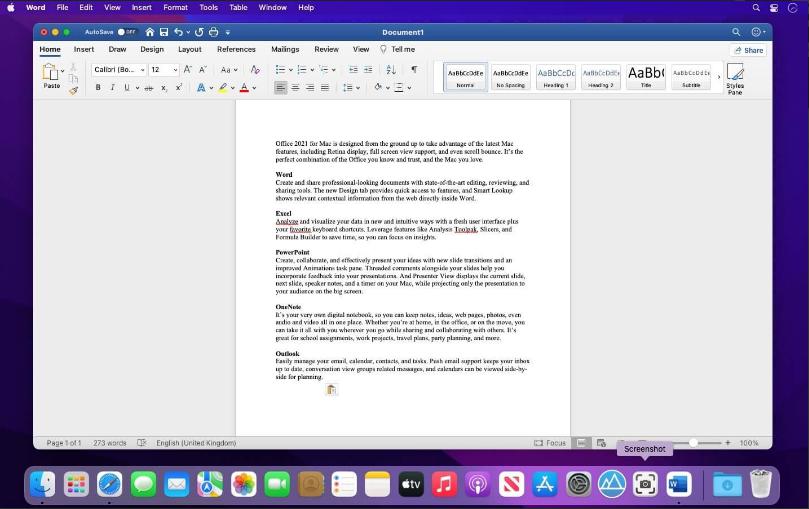Click the Home icon in title bar

150,32
